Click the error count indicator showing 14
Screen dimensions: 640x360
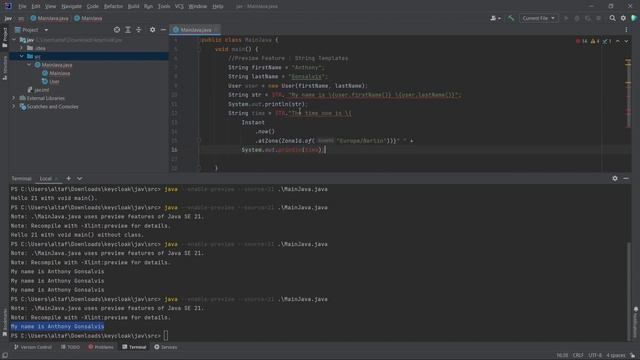pyautogui.click(x=581, y=41)
